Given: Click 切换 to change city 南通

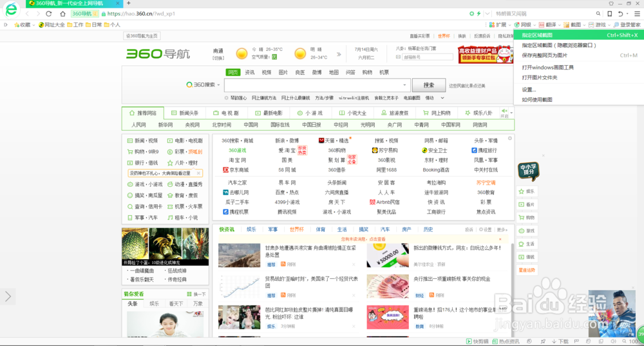Looking at the screenshot, I should 218,58.
